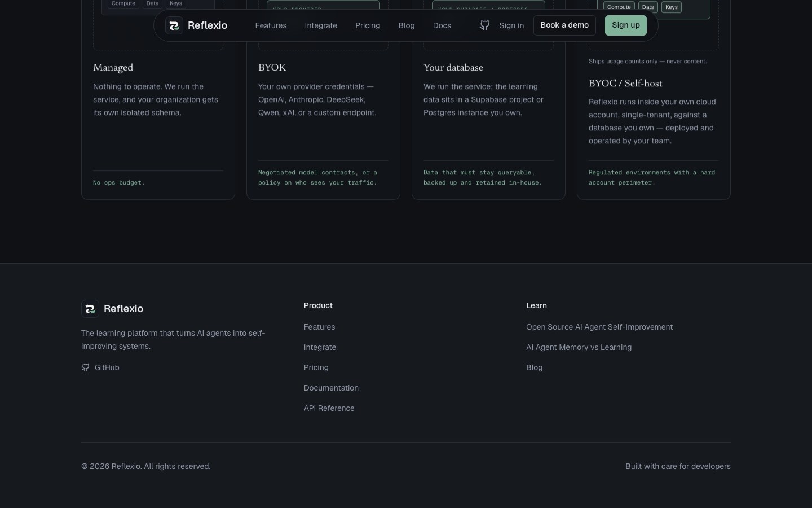Image resolution: width=812 pixels, height=508 pixels.
Task: Click 'Regulated environments with a hard account perimeter' note
Action: click(x=652, y=178)
